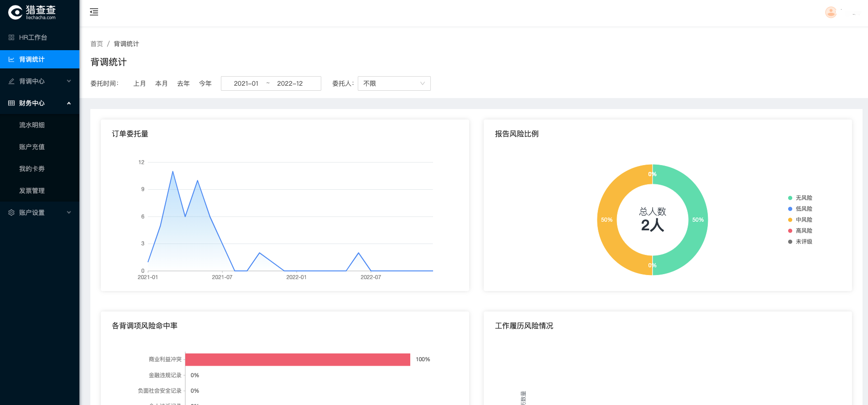Collapse the 财务中心 menu chevron
The image size is (868, 405).
[69, 103]
